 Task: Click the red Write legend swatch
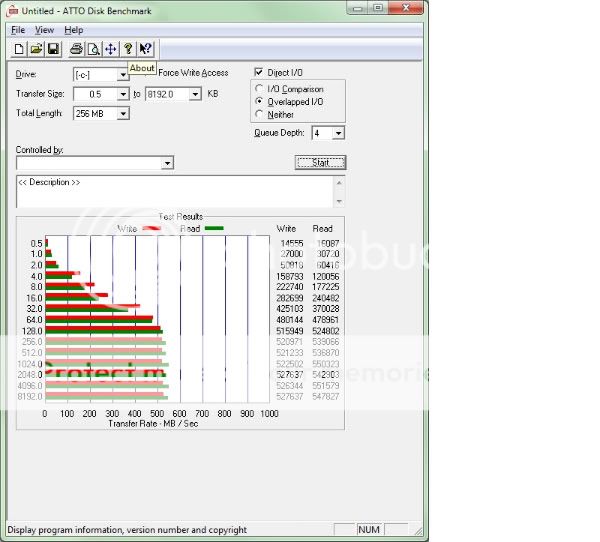(x=152, y=229)
